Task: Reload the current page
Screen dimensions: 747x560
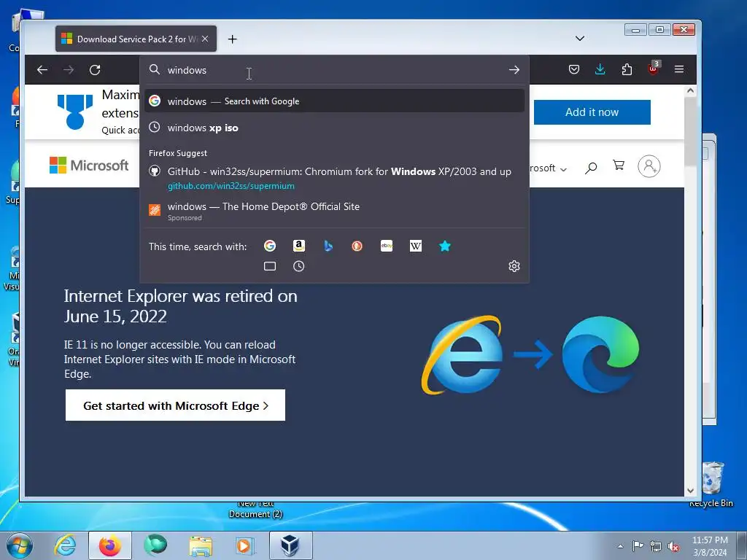Action: click(95, 70)
